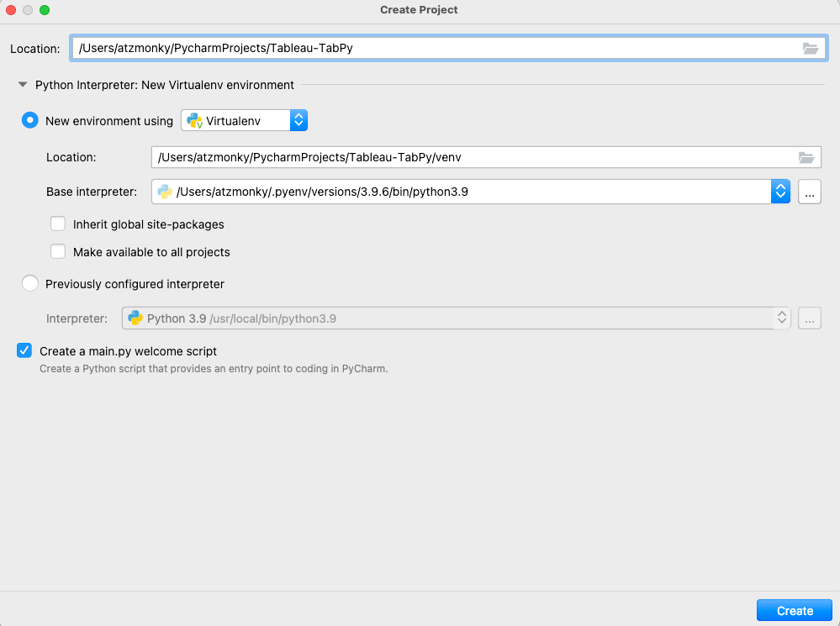
Task: Expand the Base interpreter dropdown arrow
Action: click(780, 192)
